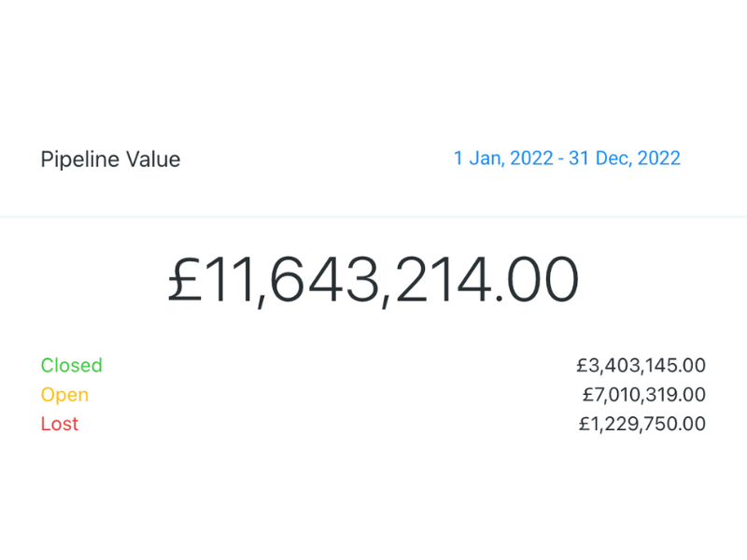The width and height of the screenshot is (747, 560).
Task: Click the Lost amount £1,229,750.00
Action: pos(641,424)
